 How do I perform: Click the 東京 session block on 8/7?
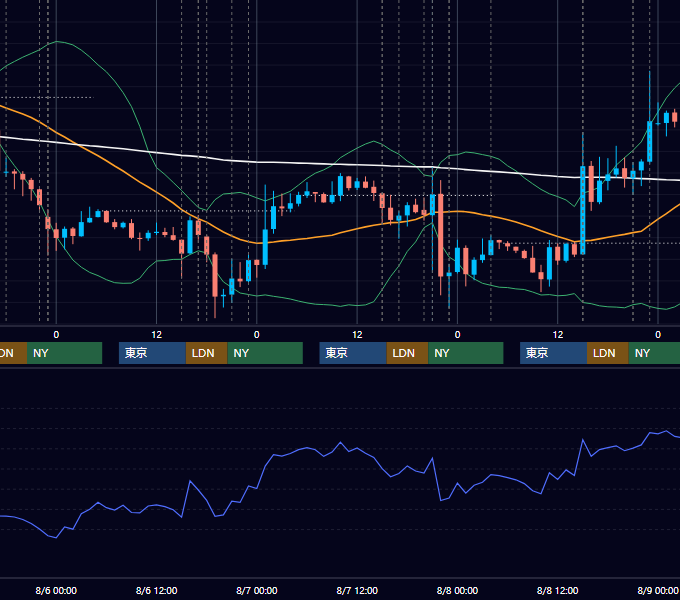353,353
